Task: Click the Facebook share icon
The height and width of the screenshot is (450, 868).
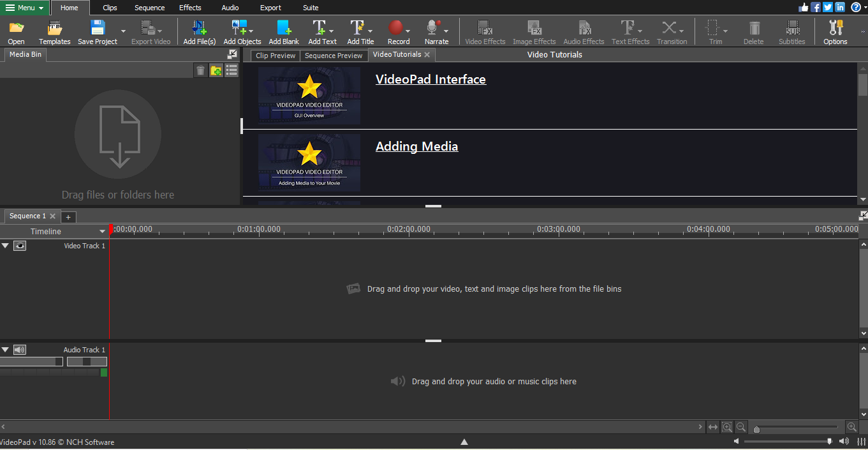Action: click(x=816, y=7)
